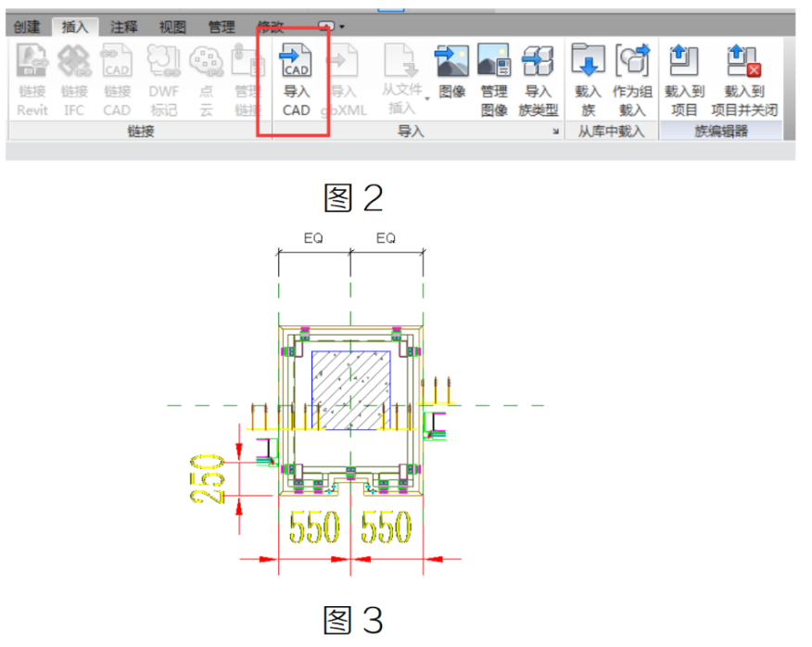Screen dimensions: 812x647
Task: Switch to the 修改 ribbon tab
Action: tap(271, 27)
